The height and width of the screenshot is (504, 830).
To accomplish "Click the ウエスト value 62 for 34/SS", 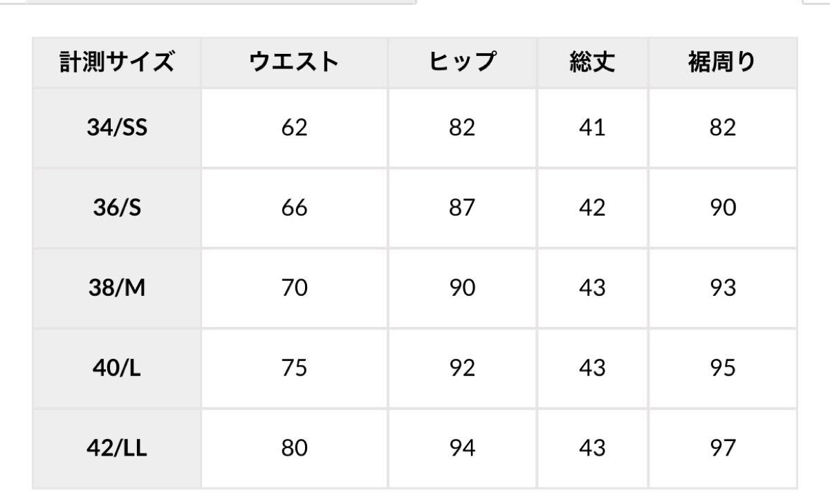I will coord(294,128).
